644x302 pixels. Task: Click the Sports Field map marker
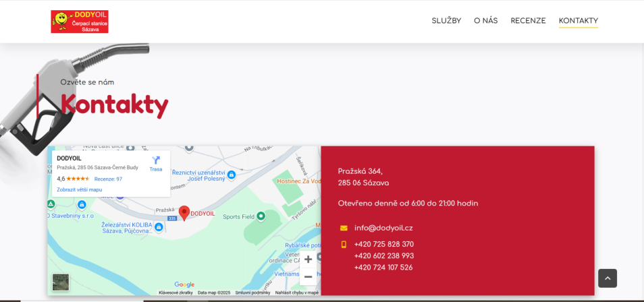261,216
